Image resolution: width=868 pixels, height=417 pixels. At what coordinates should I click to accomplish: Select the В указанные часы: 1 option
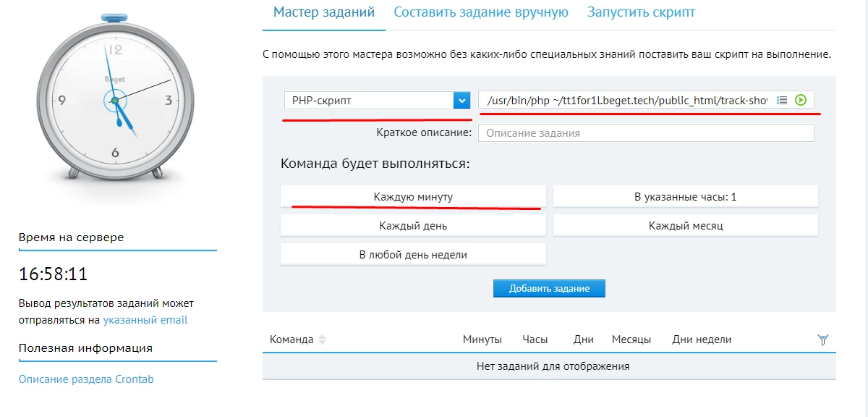point(686,197)
